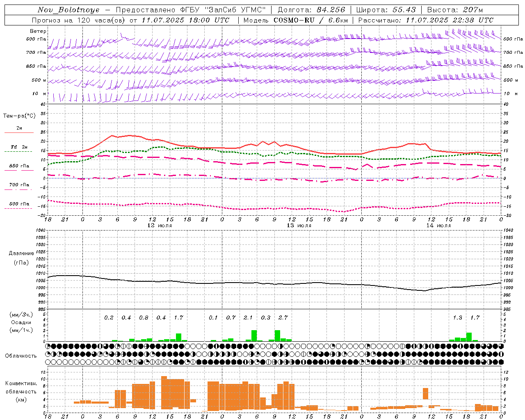Click the 500 м wind level label on left

[x=39, y=80]
